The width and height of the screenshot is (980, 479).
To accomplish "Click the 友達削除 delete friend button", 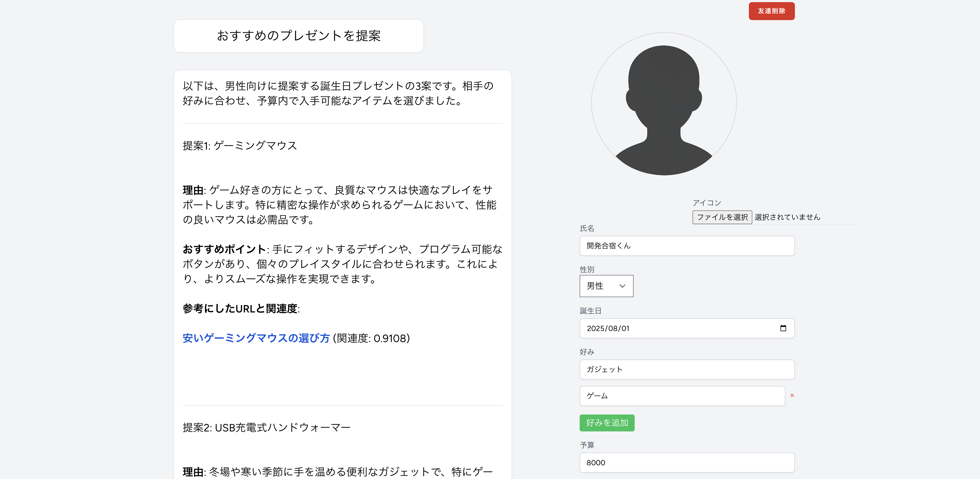I will tap(771, 11).
